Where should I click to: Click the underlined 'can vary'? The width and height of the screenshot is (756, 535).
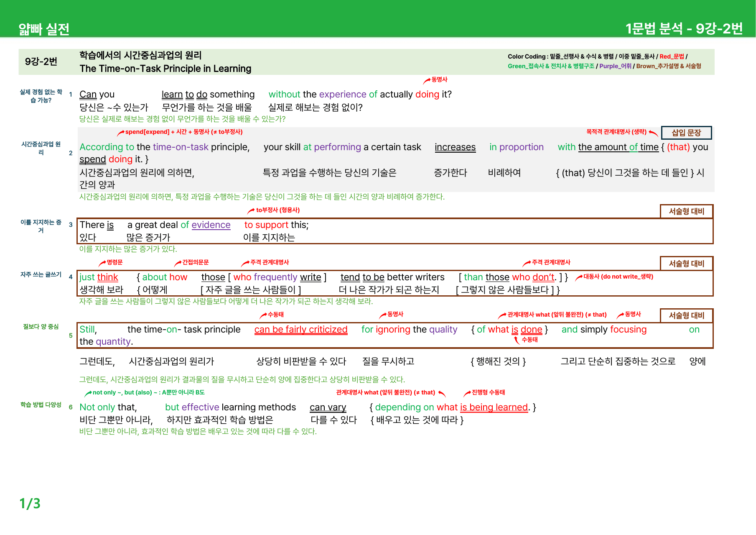tap(328, 407)
